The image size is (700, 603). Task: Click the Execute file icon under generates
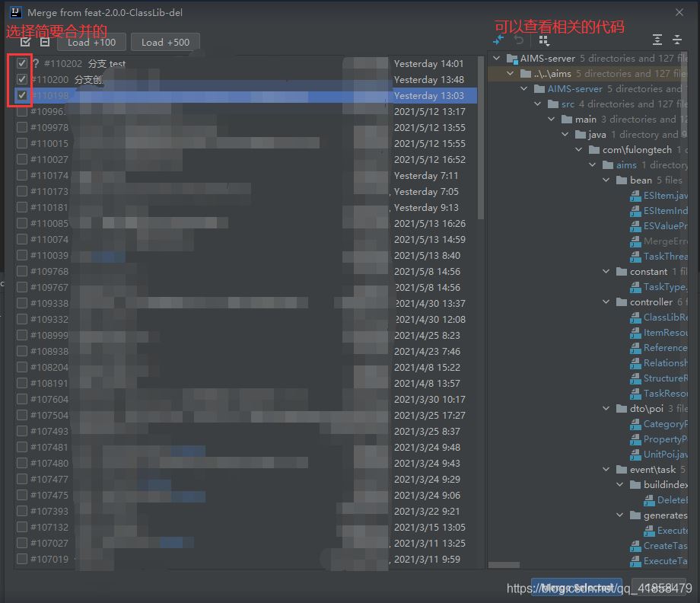(649, 531)
